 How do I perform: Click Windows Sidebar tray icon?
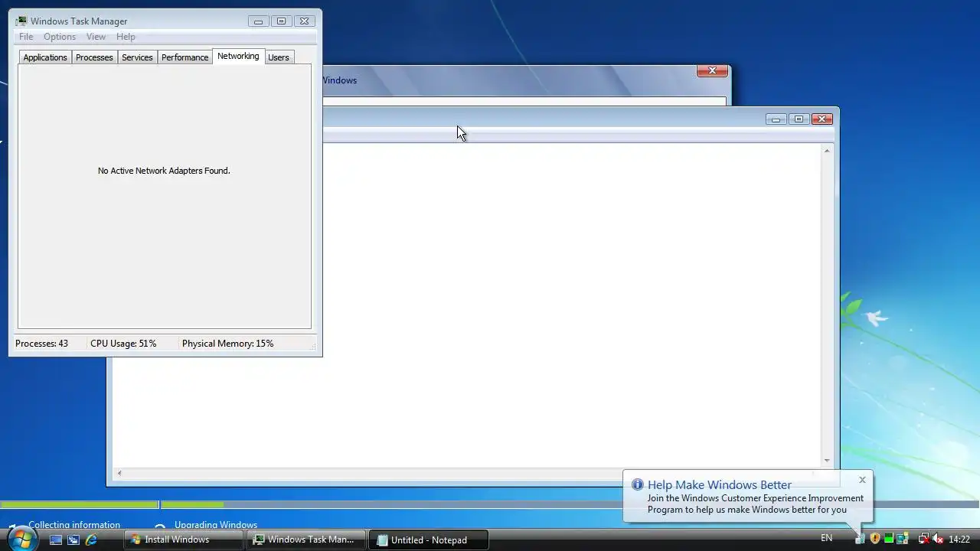pos(903,538)
